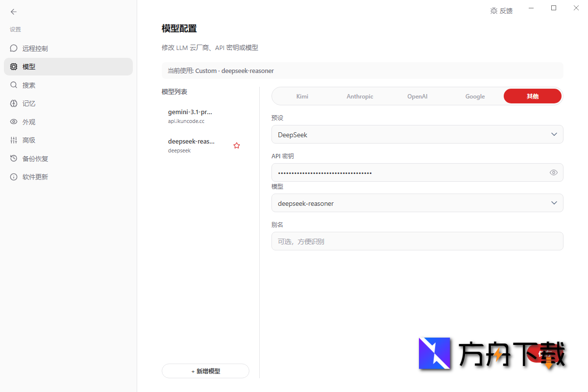Open the 搜索 settings section
Viewport: 588px width, 392px height.
pyautogui.click(x=29, y=85)
